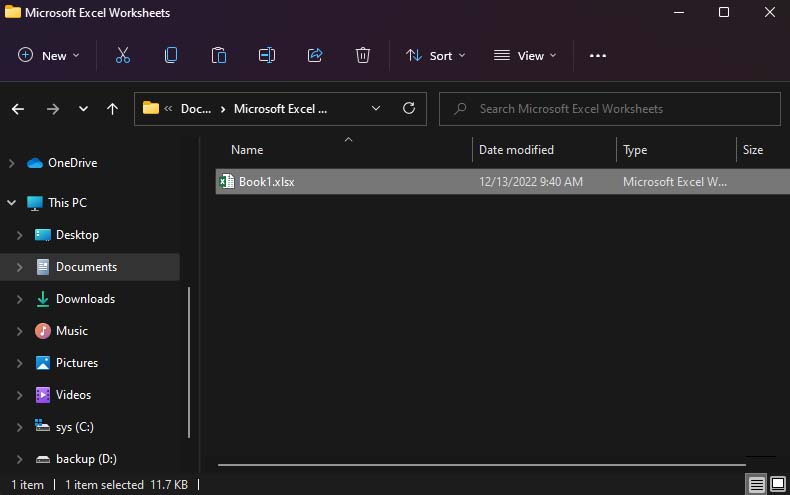Go up one folder level

pos(112,109)
